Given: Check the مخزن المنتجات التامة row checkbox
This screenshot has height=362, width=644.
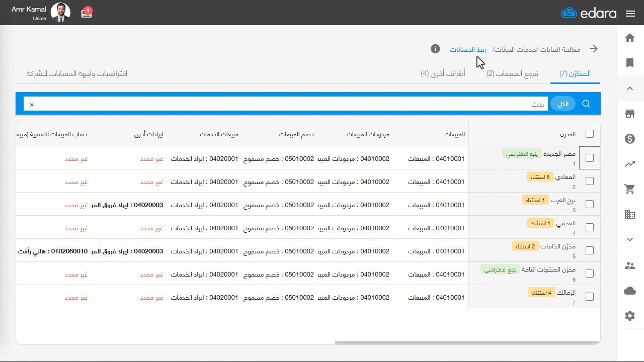Looking at the screenshot, I should click(590, 274).
